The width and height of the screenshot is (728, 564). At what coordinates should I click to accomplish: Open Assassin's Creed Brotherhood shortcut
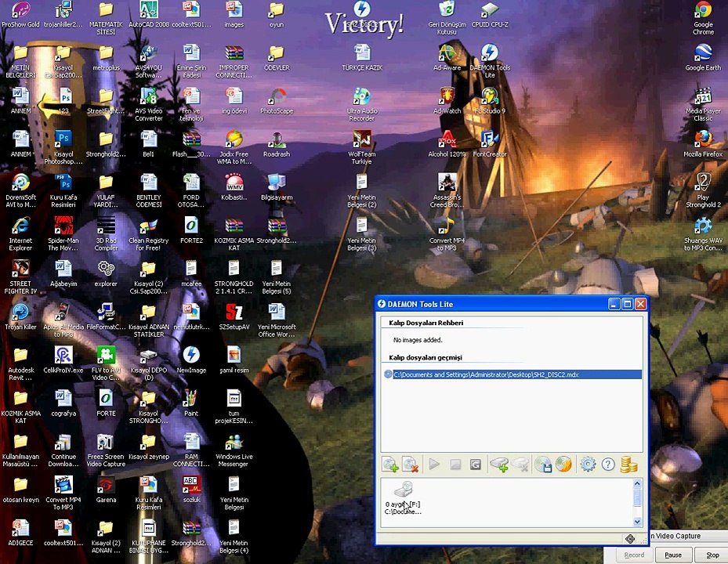coord(447,190)
